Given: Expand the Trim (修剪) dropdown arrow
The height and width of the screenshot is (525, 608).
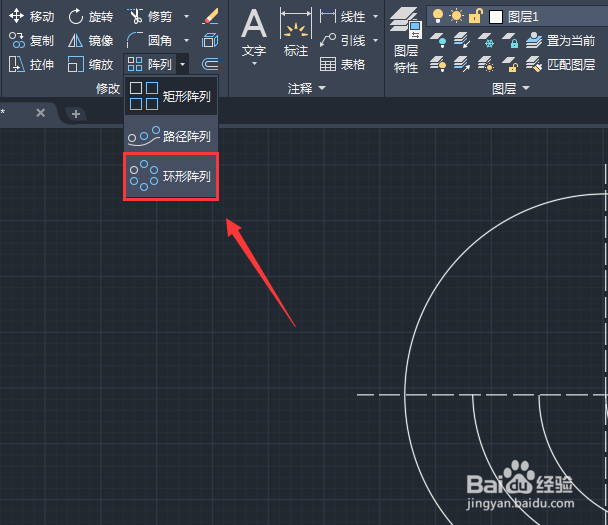Looking at the screenshot, I should pos(187,17).
